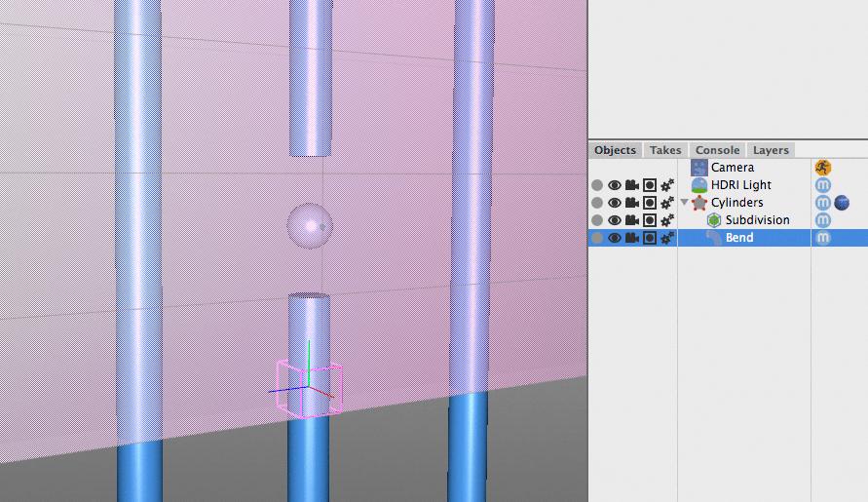868x502 pixels.
Task: Click the HDRI Light dome icon
Action: coord(698,185)
